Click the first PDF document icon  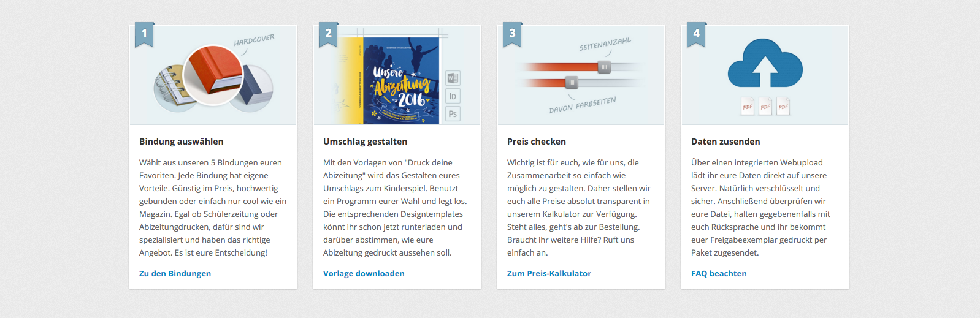click(x=748, y=106)
